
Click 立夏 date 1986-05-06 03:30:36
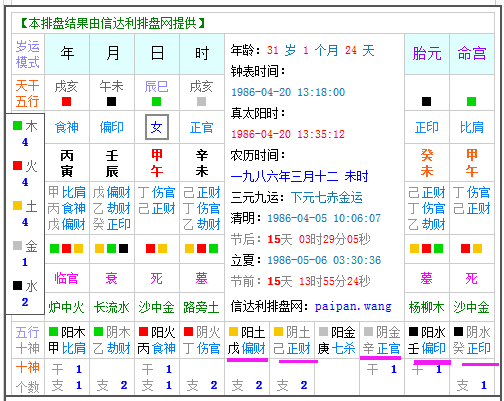[324, 260]
